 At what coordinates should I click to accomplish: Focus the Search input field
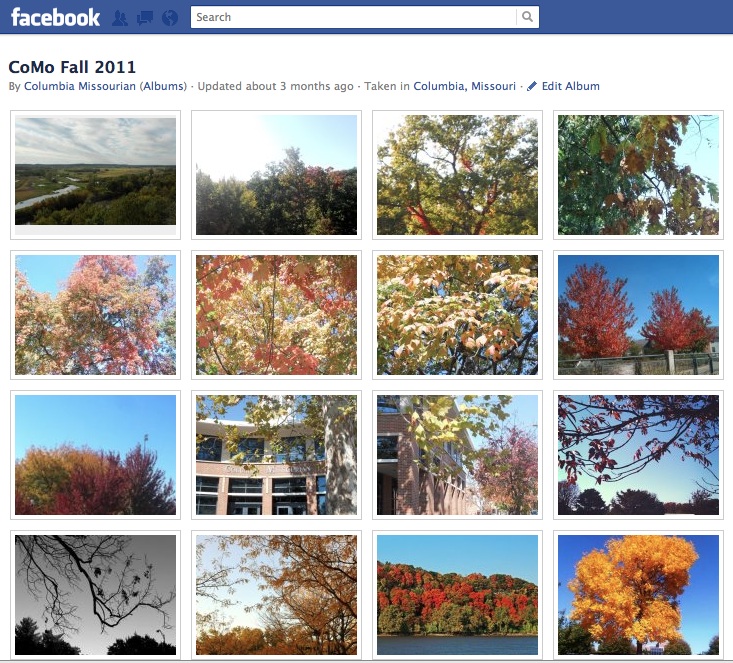pos(353,17)
